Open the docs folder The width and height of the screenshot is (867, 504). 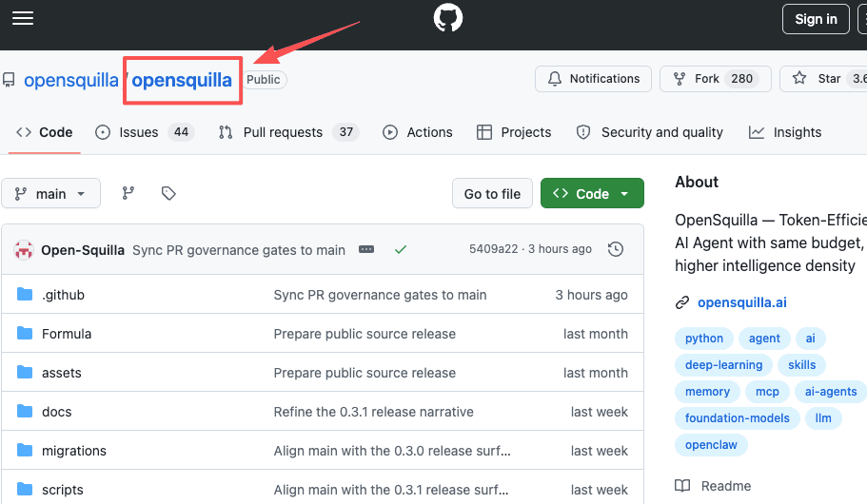pos(57,413)
